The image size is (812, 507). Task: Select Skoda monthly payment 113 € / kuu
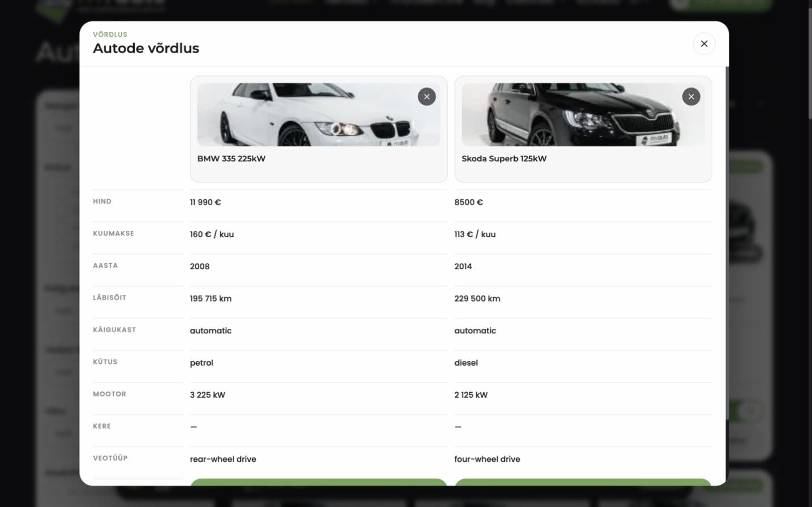[x=475, y=234]
